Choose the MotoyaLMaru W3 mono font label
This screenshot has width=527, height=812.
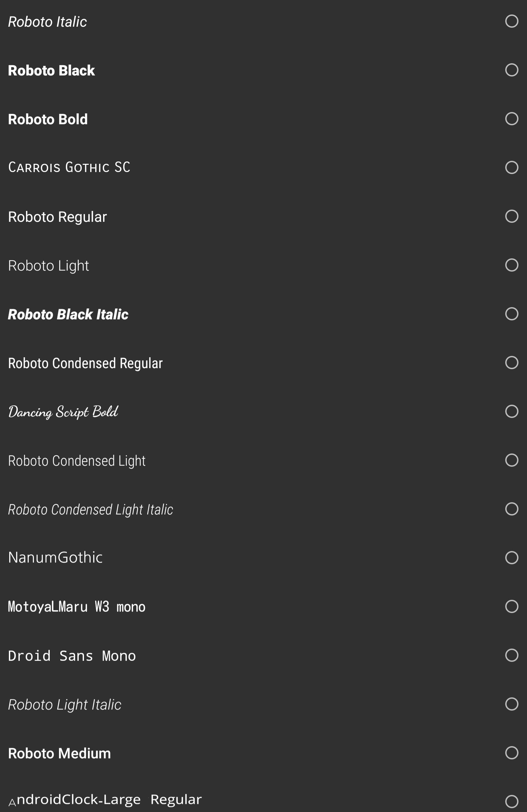tap(77, 607)
